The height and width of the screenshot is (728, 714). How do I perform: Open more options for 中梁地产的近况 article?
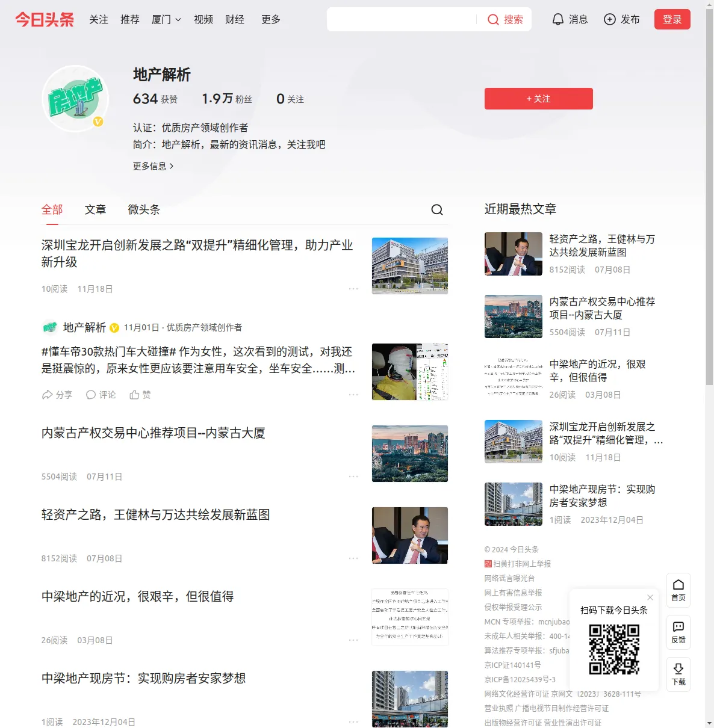click(x=353, y=640)
